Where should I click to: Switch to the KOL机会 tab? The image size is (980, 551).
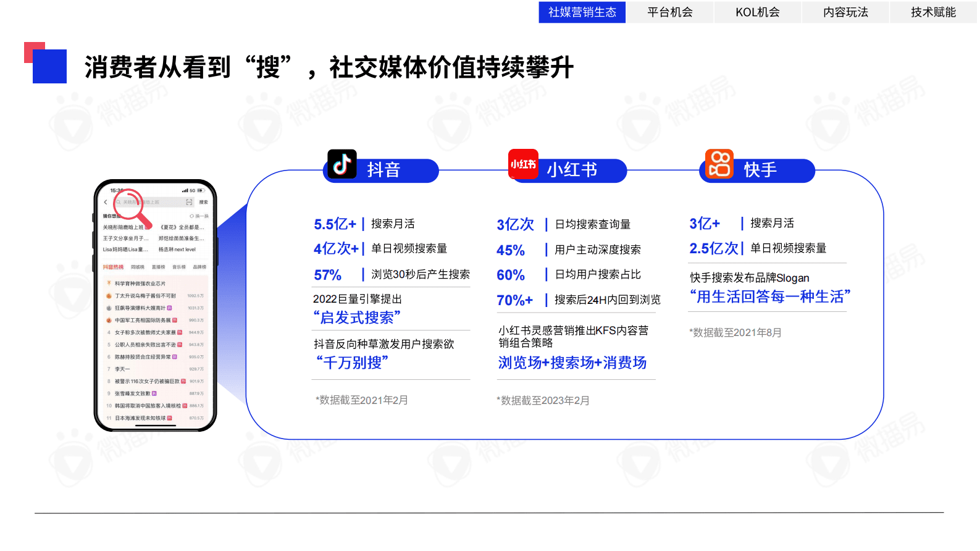[758, 12]
